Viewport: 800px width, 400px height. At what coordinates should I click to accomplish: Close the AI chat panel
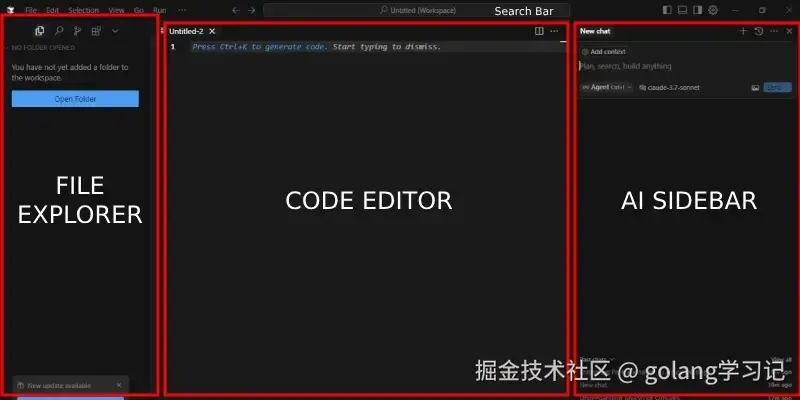pyautogui.click(x=789, y=31)
